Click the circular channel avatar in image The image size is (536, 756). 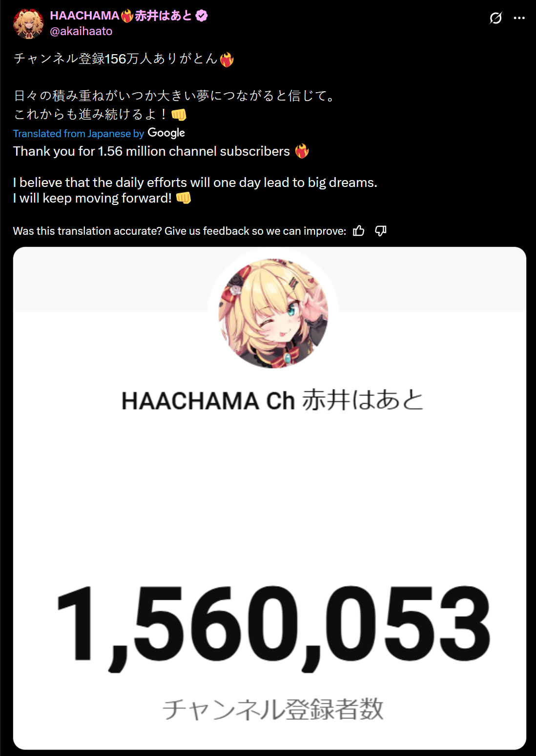273,313
